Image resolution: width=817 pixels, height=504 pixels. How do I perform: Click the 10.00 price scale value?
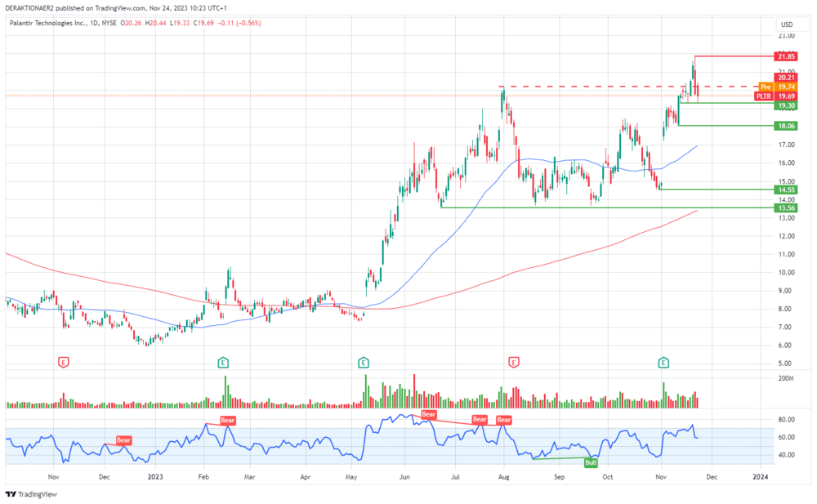786,272
